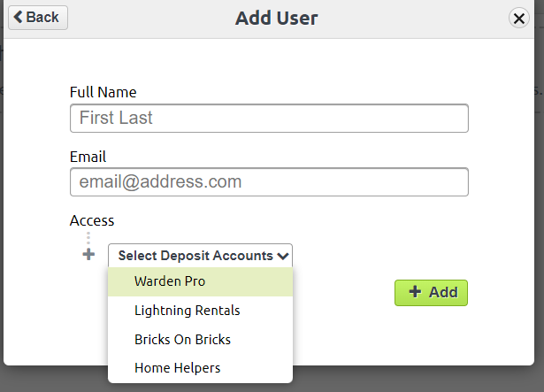Pick the Bricks On Bricks option

click(x=200, y=340)
